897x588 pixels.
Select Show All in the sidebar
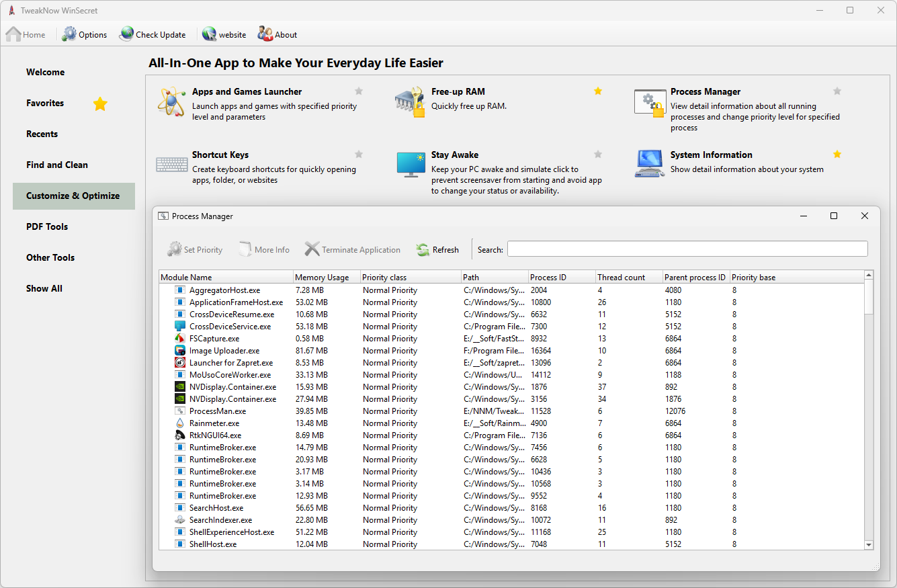[73, 288]
